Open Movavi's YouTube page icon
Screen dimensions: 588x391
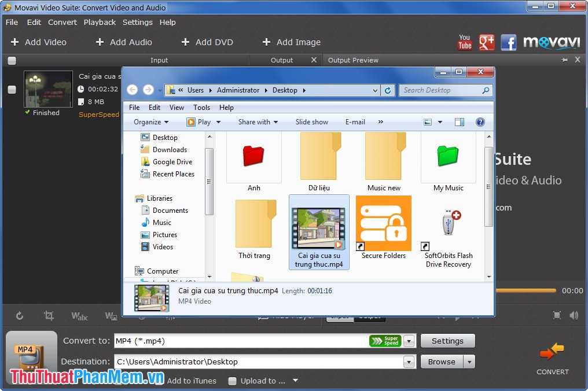pos(464,42)
